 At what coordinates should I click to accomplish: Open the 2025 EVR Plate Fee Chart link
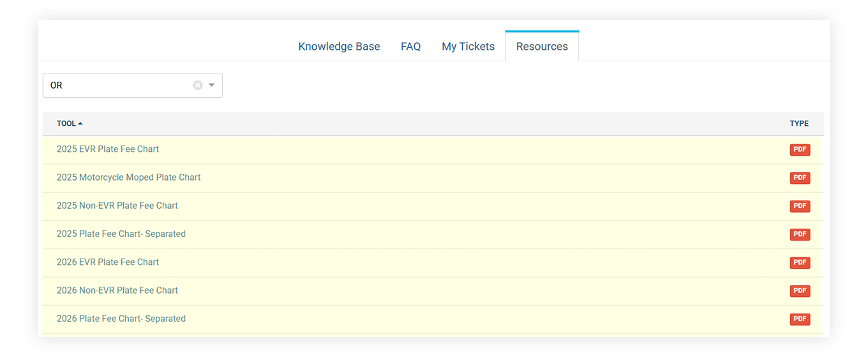click(108, 149)
